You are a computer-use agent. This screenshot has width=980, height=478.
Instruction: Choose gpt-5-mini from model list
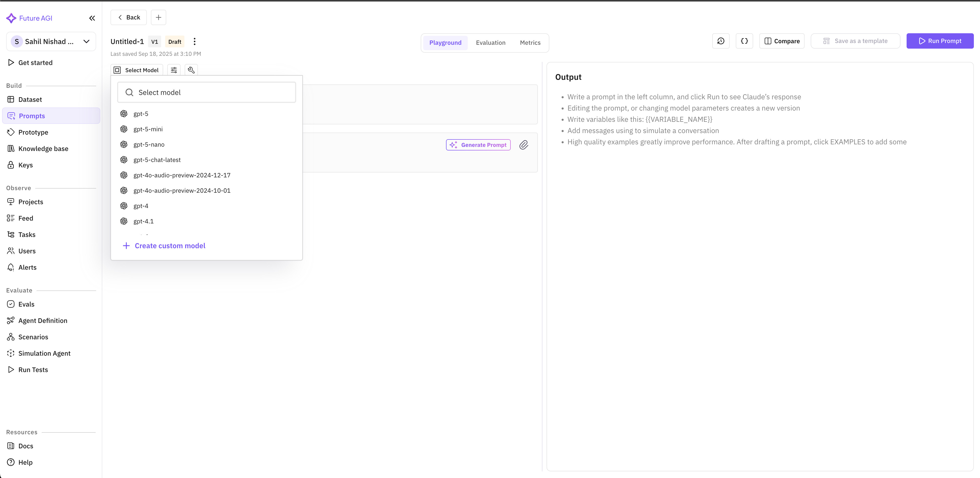pyautogui.click(x=148, y=129)
